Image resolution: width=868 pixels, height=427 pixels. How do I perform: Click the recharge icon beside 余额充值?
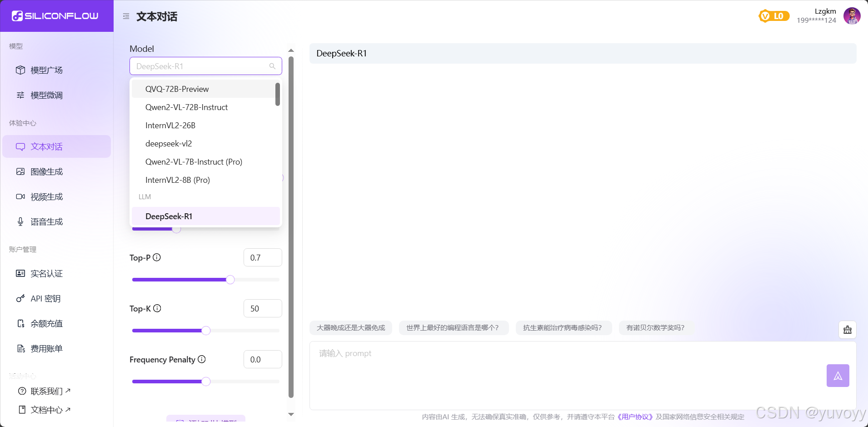20,323
